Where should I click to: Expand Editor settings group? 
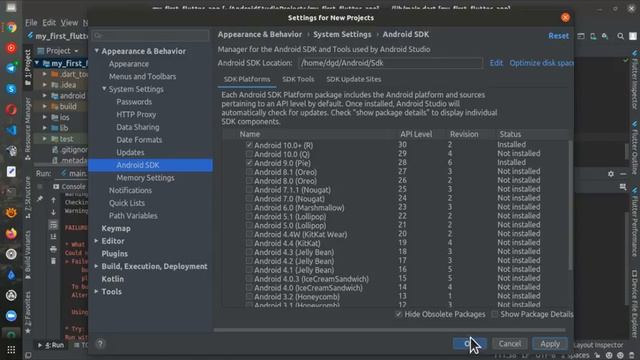pos(96,241)
